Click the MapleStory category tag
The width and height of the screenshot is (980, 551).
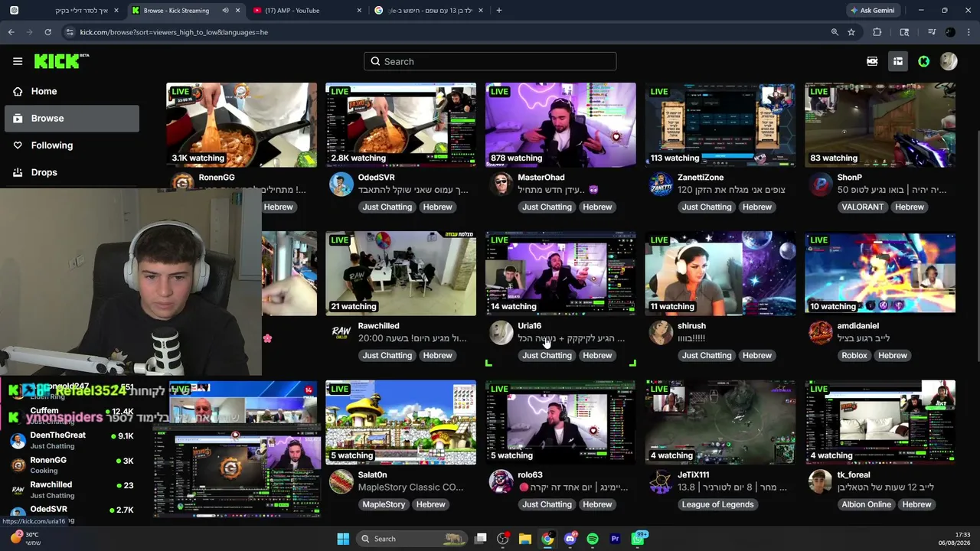click(384, 504)
